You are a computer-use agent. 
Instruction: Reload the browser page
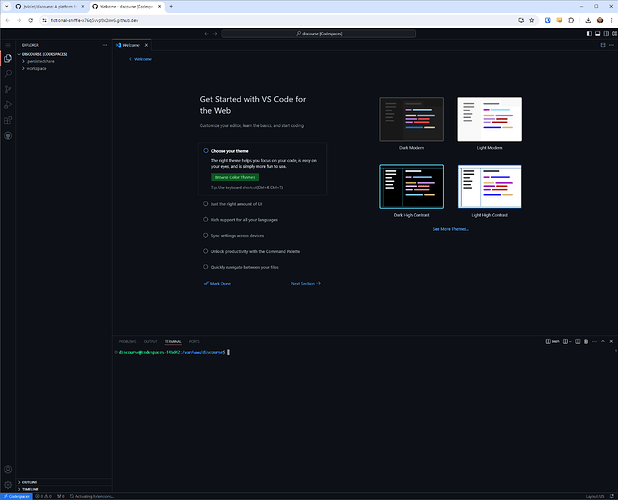coord(30,20)
